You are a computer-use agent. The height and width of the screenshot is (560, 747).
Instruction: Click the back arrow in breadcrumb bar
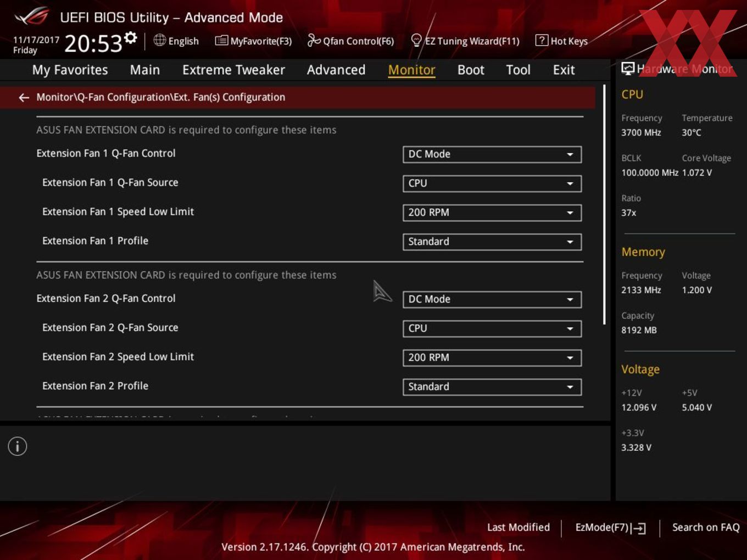click(x=24, y=98)
